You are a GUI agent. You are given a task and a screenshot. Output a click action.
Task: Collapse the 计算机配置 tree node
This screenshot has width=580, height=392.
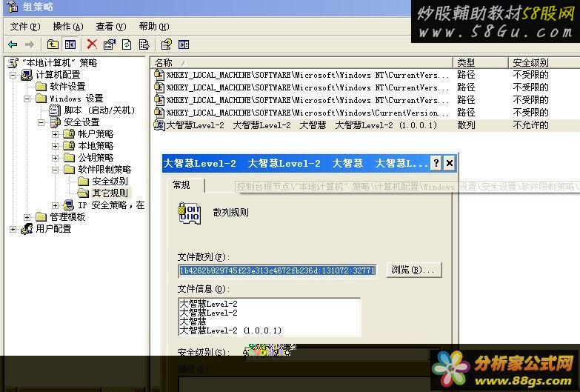coord(13,75)
